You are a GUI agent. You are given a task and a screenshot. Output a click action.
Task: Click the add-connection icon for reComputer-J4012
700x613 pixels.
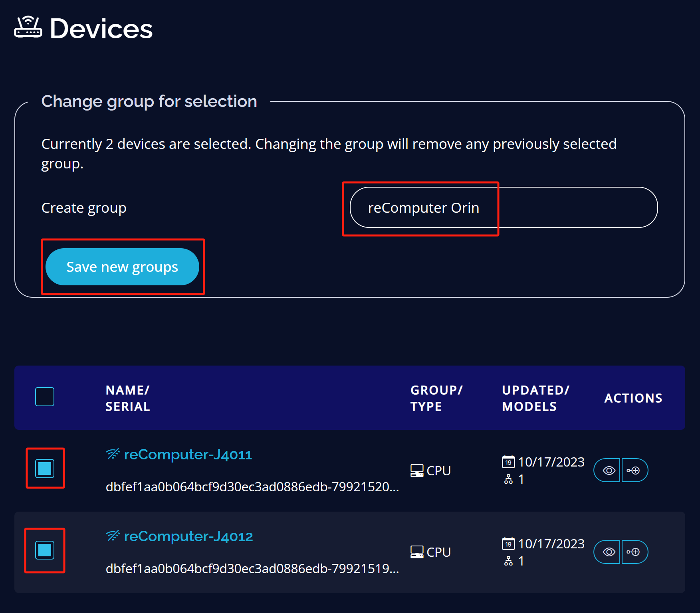click(x=634, y=552)
